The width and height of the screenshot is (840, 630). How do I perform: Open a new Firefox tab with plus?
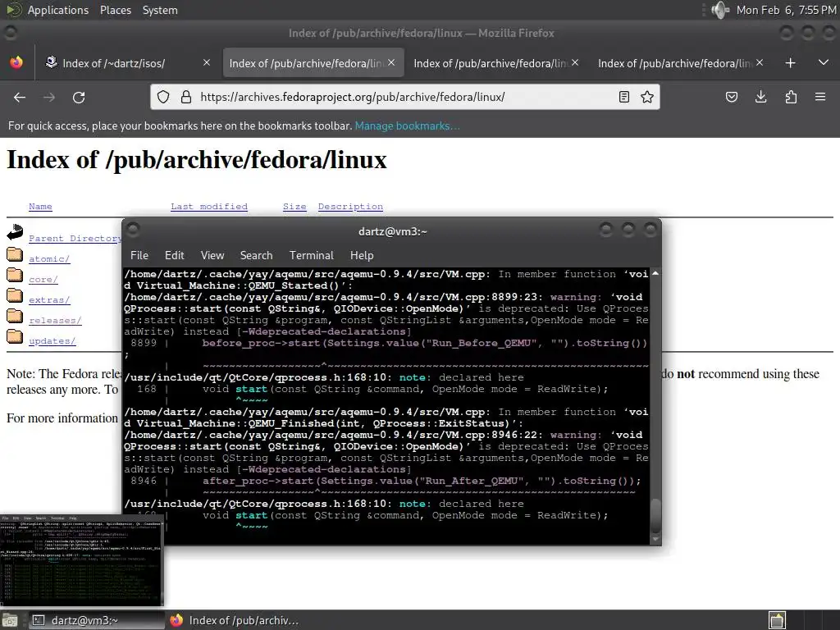(790, 63)
